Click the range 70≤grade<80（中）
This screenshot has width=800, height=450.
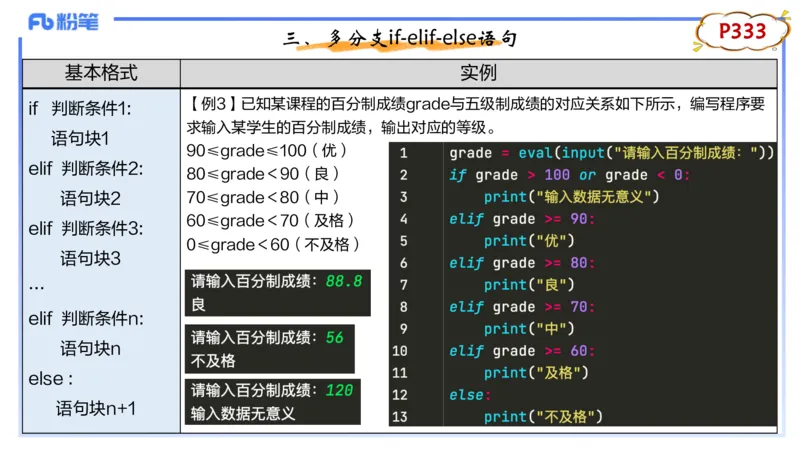click(x=263, y=197)
